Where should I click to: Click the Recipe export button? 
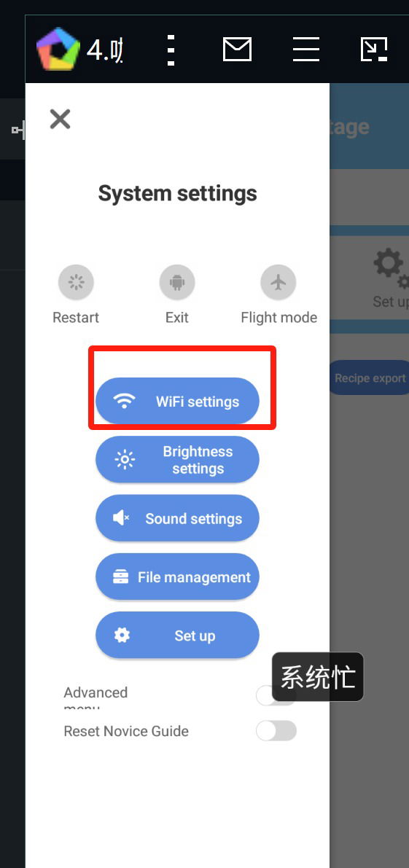pos(369,378)
